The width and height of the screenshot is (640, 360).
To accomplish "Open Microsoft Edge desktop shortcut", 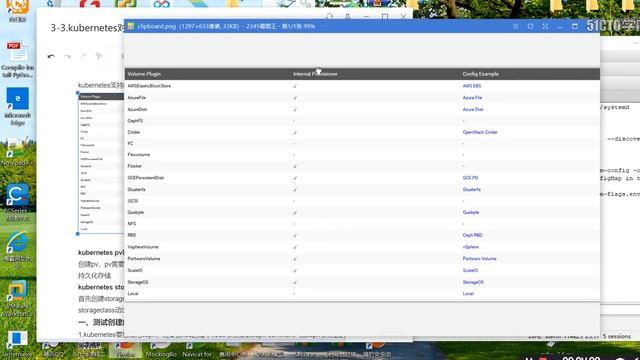I will tap(18, 106).
